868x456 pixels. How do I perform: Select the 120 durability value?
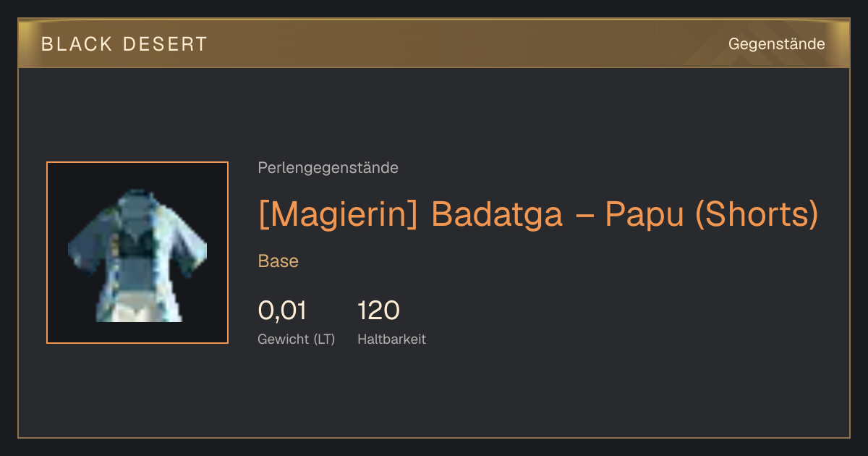(379, 311)
